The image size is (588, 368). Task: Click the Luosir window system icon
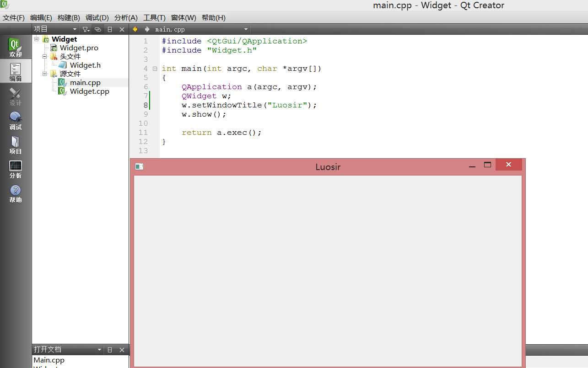tap(140, 167)
